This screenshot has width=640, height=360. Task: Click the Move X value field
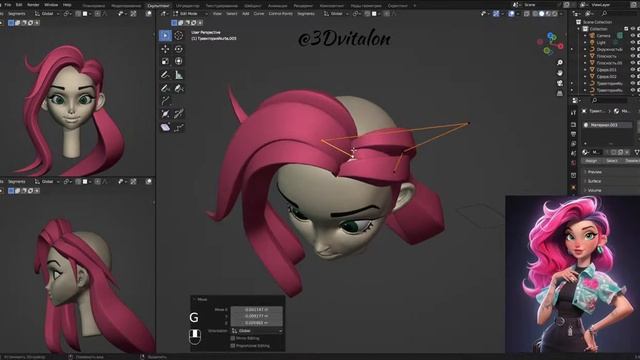point(257,309)
